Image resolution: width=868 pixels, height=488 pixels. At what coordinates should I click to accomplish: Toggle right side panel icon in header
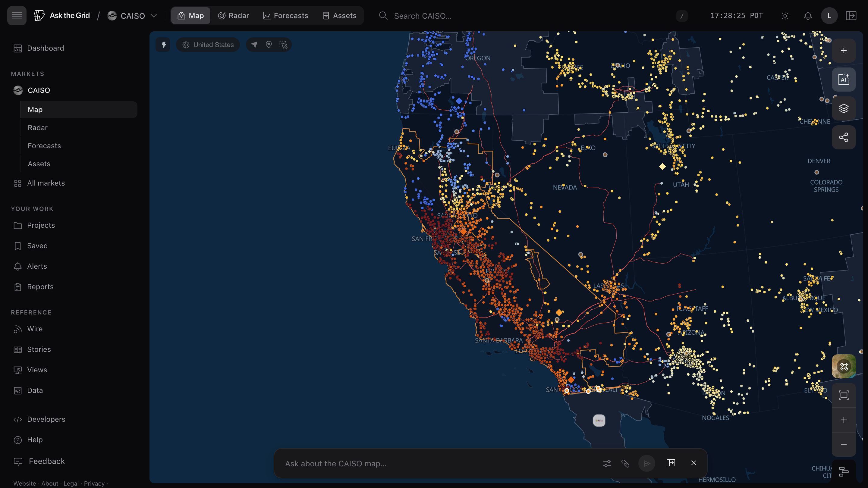pyautogui.click(x=851, y=15)
